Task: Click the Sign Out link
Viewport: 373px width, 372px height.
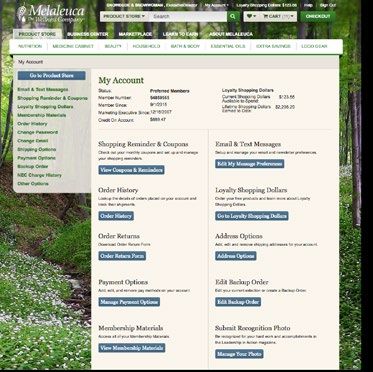Action: 328,5
